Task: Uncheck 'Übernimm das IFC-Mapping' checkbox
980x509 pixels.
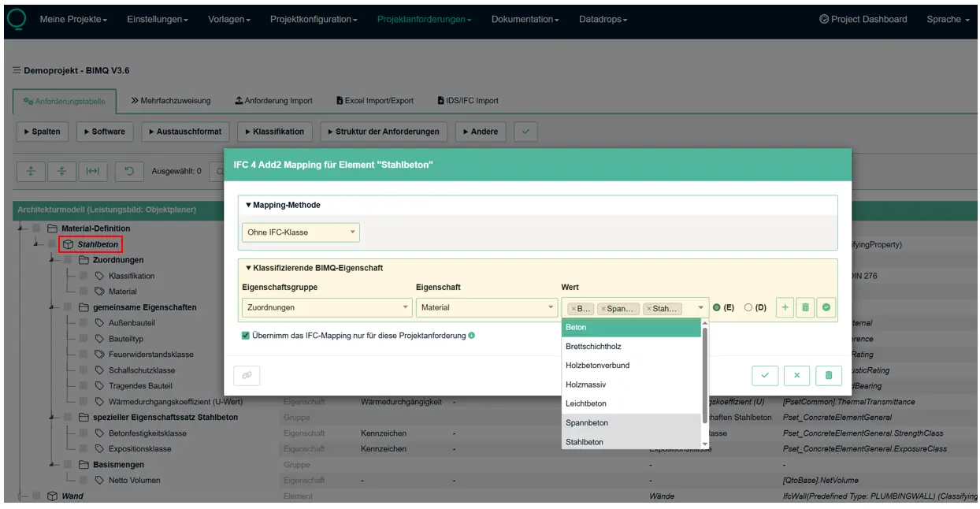Action: (x=247, y=336)
